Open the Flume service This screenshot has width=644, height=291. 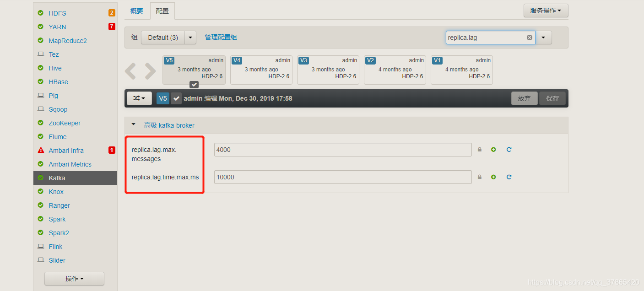pyautogui.click(x=58, y=137)
